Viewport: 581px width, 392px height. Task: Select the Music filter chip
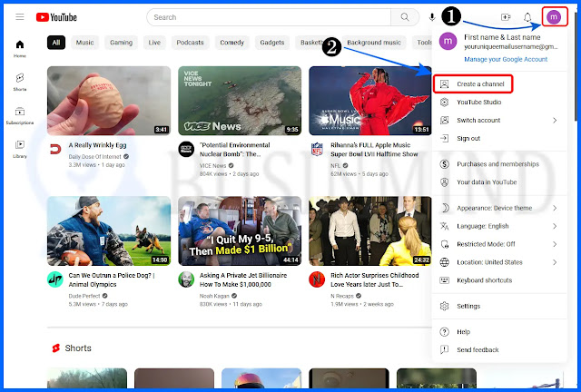[84, 43]
